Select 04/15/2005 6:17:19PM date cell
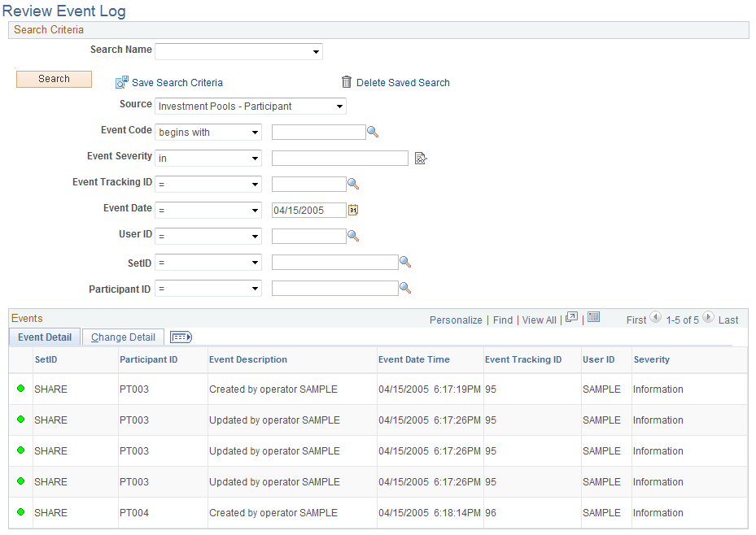Screen dimensions: 756x535 coord(430,389)
